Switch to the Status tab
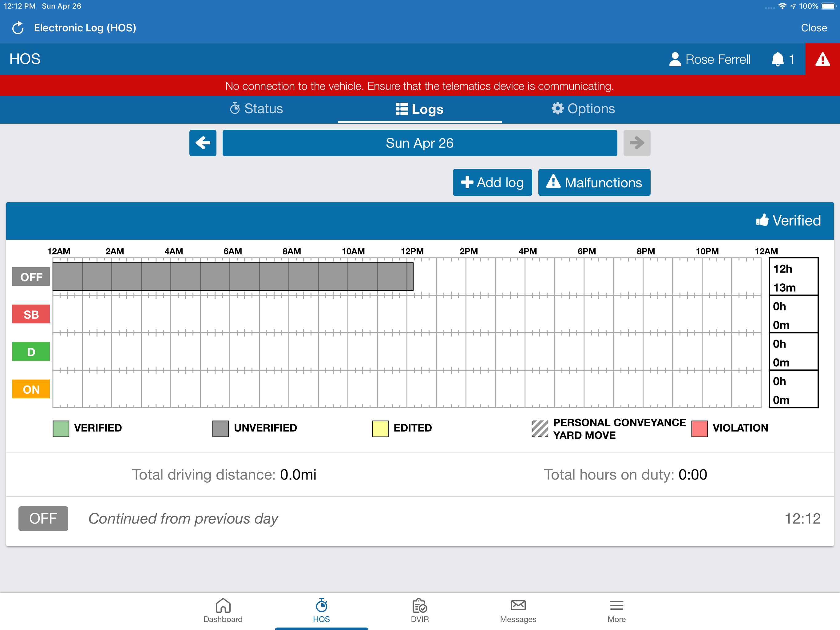 pos(256,109)
